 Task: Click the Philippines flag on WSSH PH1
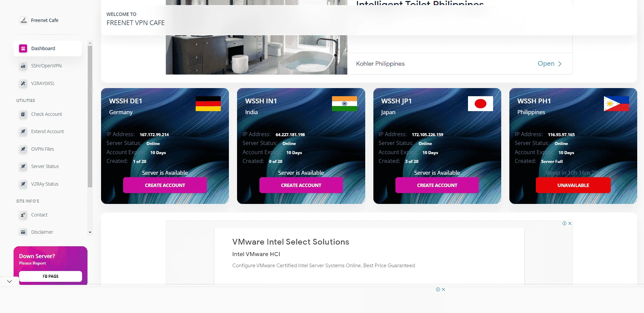pyautogui.click(x=617, y=104)
